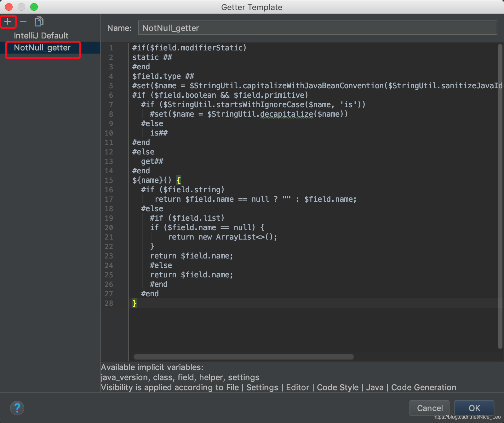Click the 'get##' line

coord(152,161)
